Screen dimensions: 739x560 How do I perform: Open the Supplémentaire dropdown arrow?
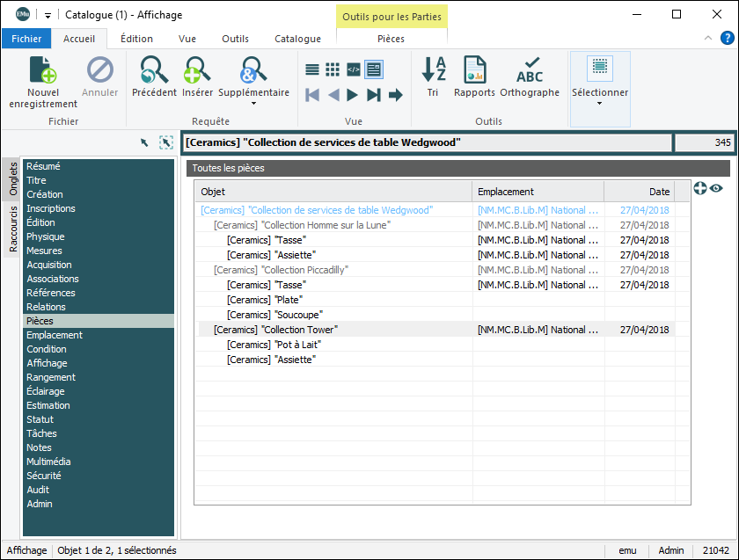coord(253,104)
